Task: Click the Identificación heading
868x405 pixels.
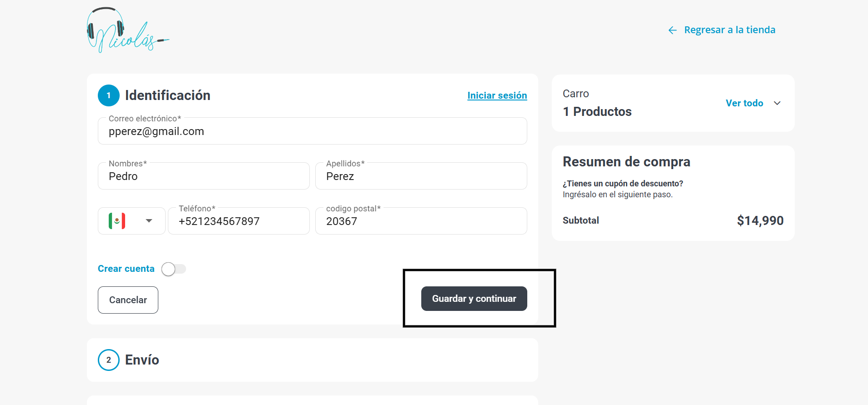Action: (167, 95)
